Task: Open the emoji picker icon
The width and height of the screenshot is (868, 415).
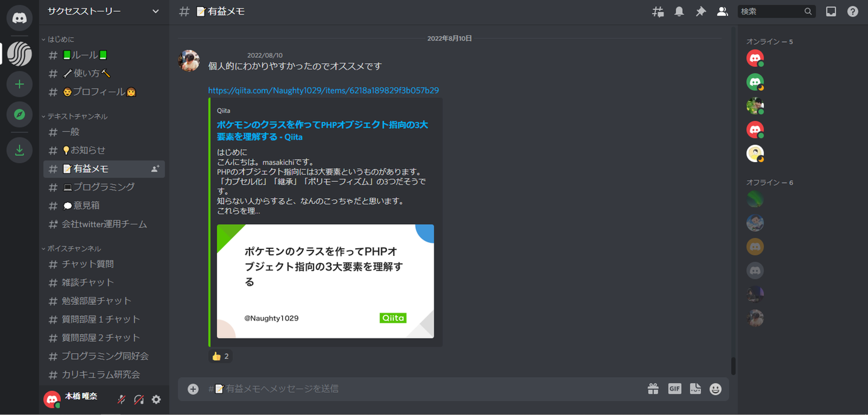Action: click(x=715, y=389)
